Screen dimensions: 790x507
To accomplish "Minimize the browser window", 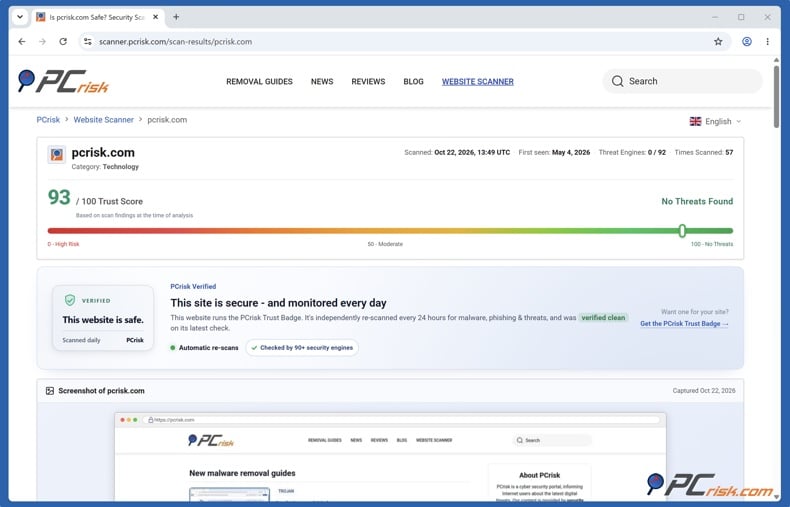I will (x=715, y=17).
